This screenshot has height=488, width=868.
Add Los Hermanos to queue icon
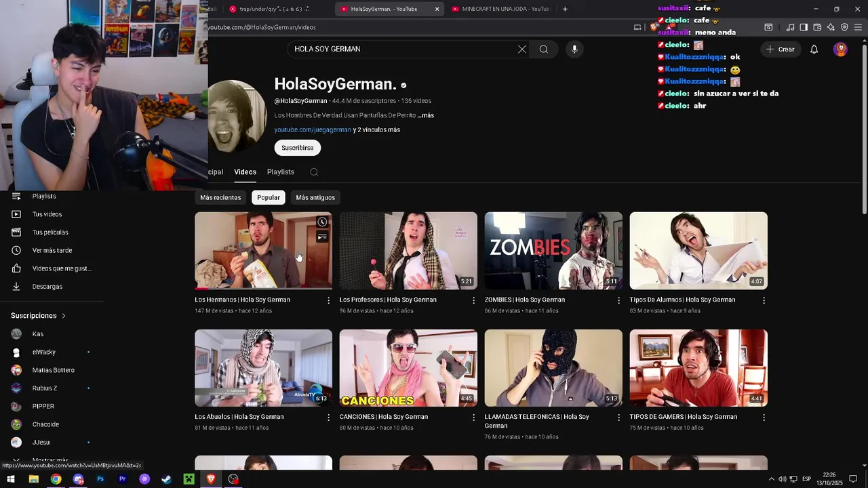(322, 237)
